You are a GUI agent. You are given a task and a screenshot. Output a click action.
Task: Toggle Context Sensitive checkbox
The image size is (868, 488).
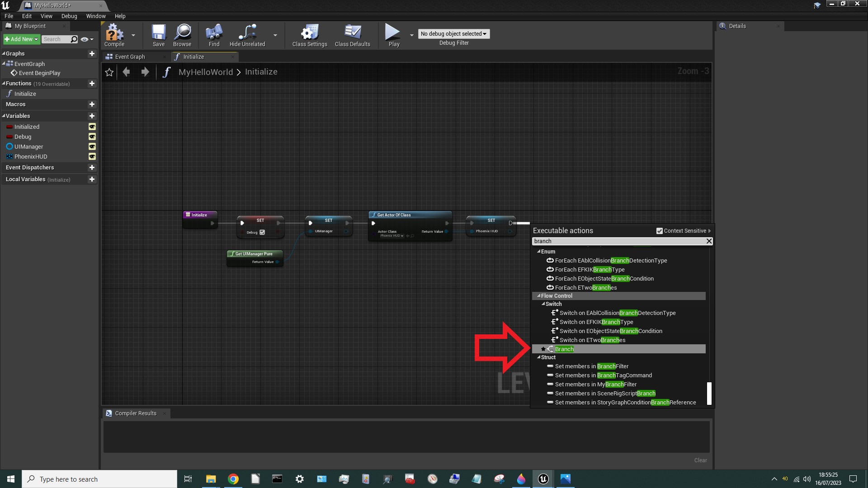[x=659, y=231]
